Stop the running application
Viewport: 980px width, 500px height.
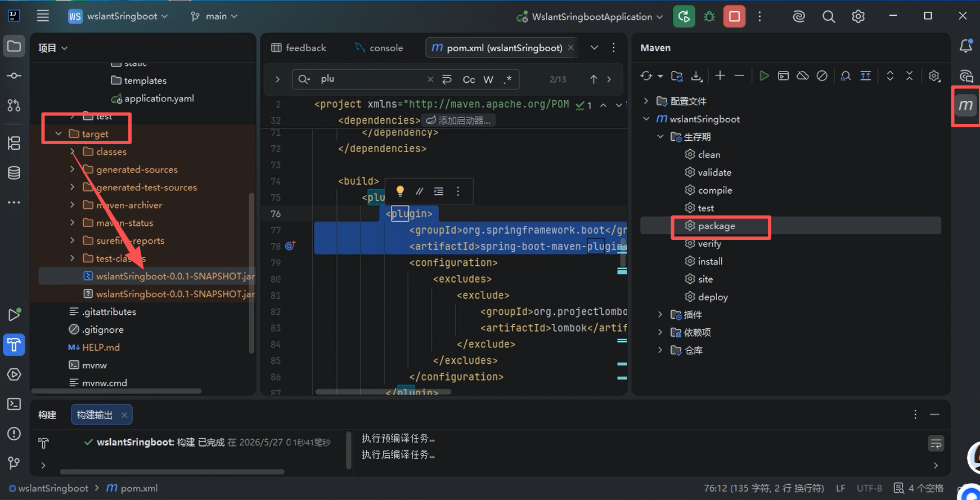point(735,16)
